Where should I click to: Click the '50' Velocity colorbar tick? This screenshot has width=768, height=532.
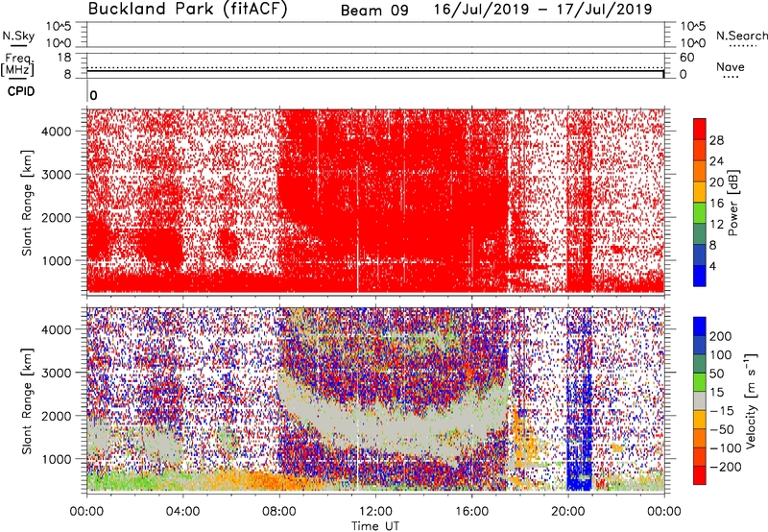pos(716,374)
